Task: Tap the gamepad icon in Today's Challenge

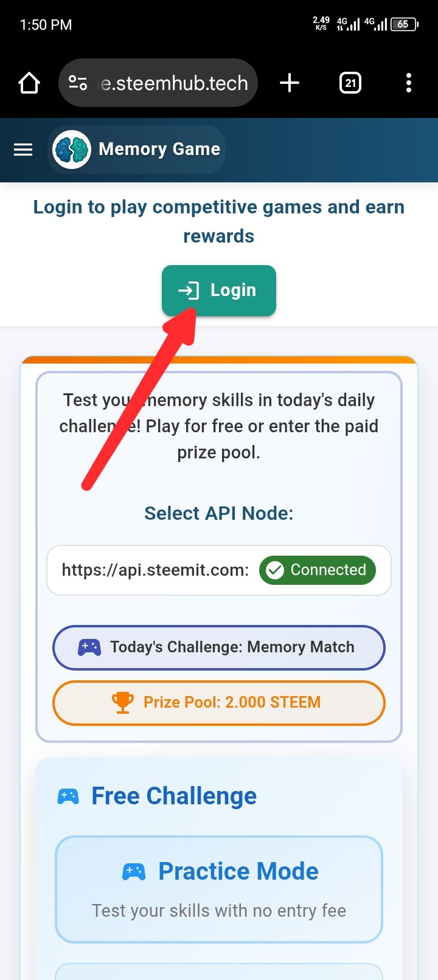Action: [89, 647]
